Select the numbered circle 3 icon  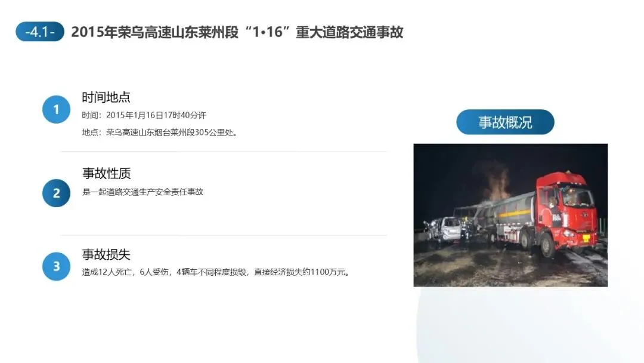coord(56,266)
